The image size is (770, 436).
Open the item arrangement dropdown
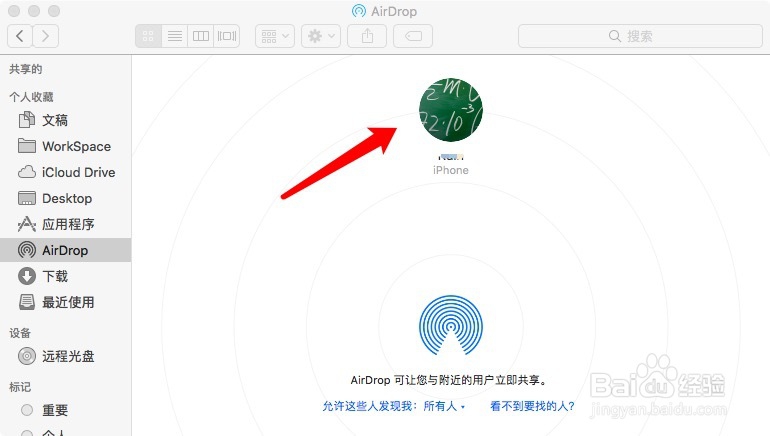point(275,36)
